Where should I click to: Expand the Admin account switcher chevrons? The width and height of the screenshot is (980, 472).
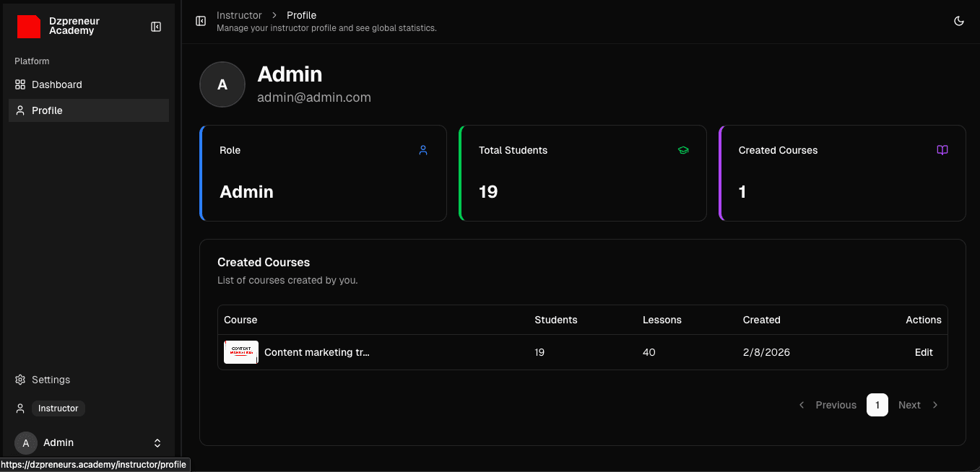tap(157, 442)
